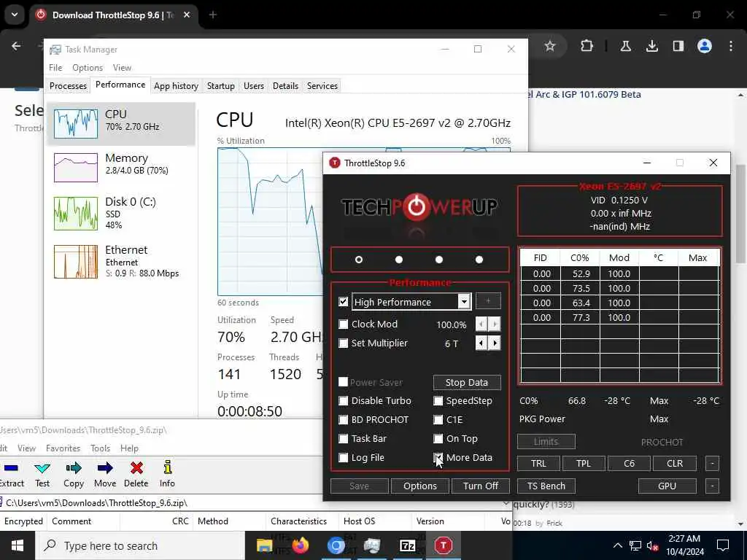Increase Clock Mod with right arrow
This screenshot has width=747, height=560.
[x=495, y=324]
